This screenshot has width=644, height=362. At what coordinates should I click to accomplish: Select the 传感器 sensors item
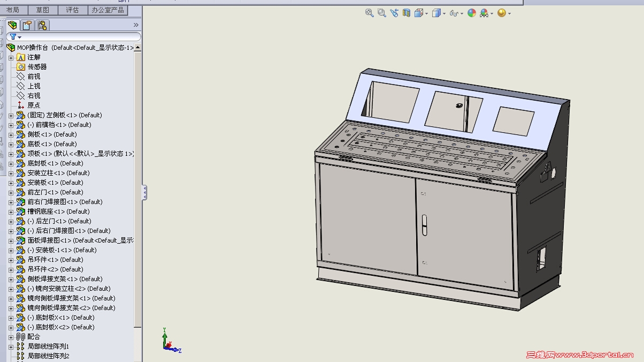point(37,67)
